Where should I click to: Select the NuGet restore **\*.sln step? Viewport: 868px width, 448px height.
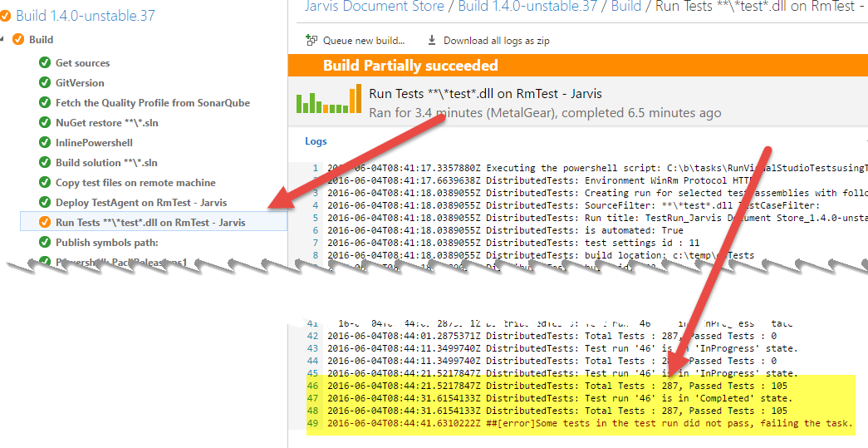point(107,122)
